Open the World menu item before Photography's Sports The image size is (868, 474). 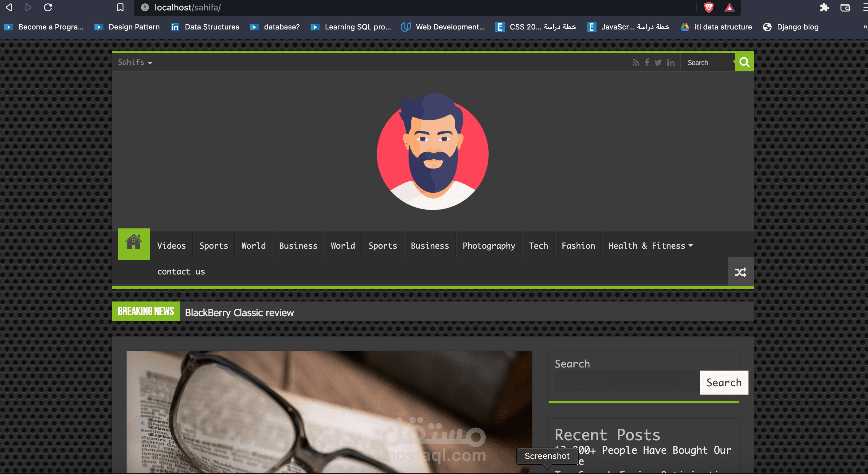coord(343,246)
